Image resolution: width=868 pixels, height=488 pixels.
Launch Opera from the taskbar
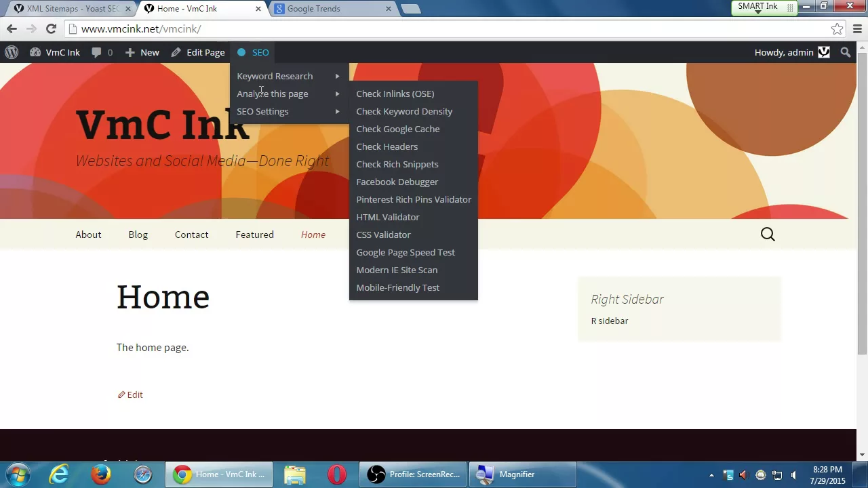pos(336,474)
